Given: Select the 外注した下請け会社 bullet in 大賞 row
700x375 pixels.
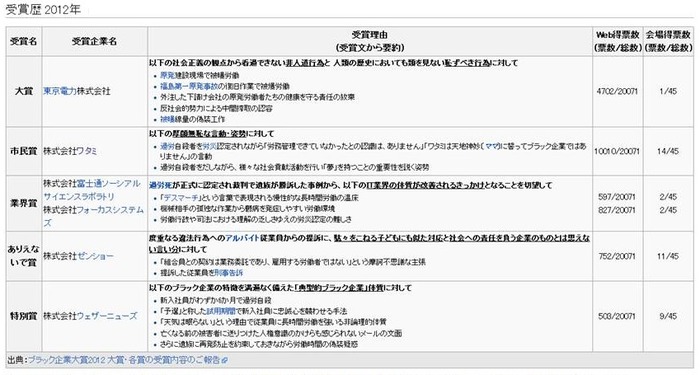Looking at the screenshot, I should pyautogui.click(x=258, y=97).
